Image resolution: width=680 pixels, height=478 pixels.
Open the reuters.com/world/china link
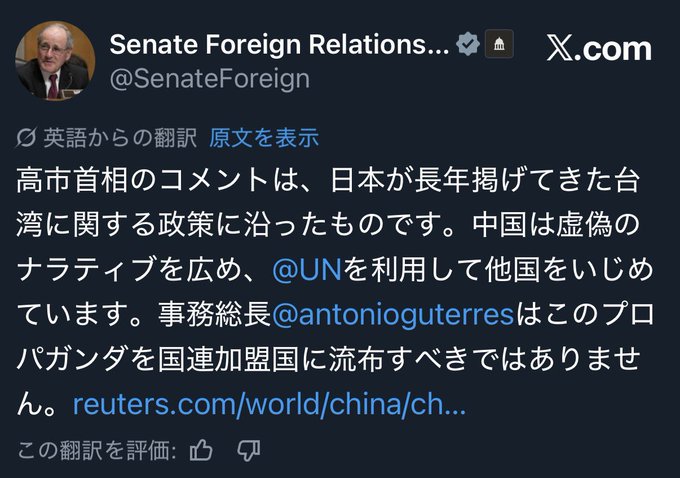coord(269,404)
